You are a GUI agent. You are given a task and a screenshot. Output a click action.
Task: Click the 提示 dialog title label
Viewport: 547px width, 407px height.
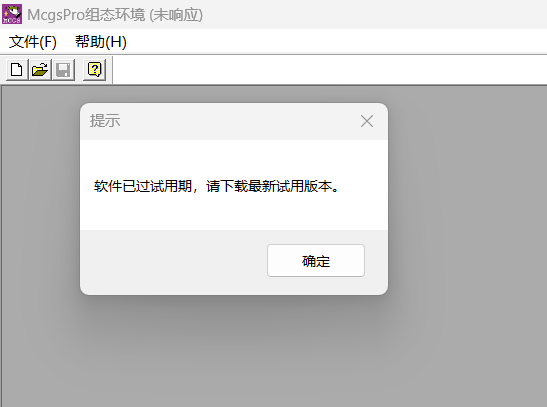click(105, 121)
